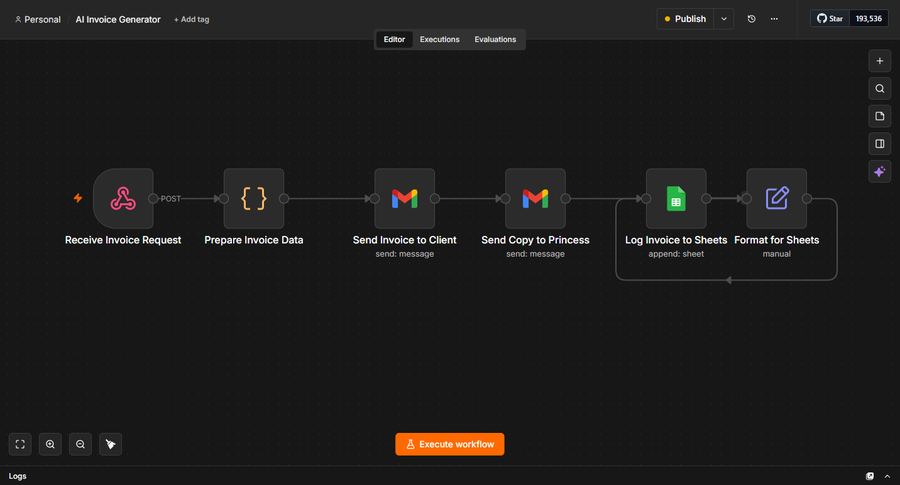Click the POST connection label
900x485 pixels.
click(170, 199)
